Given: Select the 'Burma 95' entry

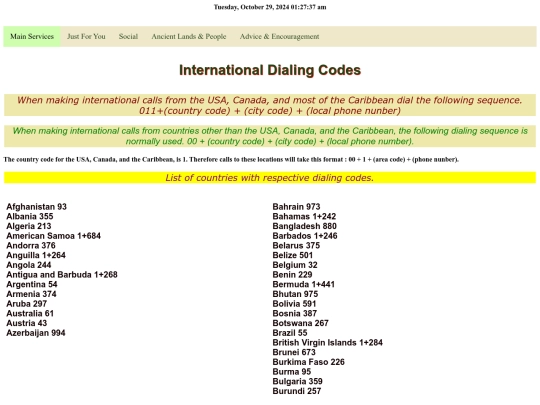Looking at the screenshot, I should click(x=292, y=372).
